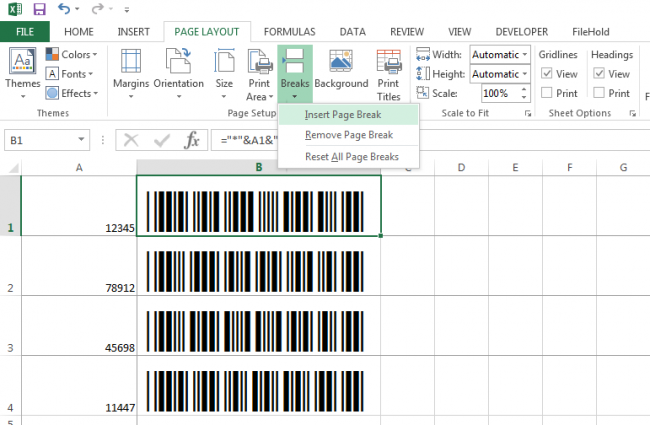Image resolution: width=650 pixels, height=425 pixels.
Task: Confirm the formula with the check mark
Action: click(x=162, y=140)
